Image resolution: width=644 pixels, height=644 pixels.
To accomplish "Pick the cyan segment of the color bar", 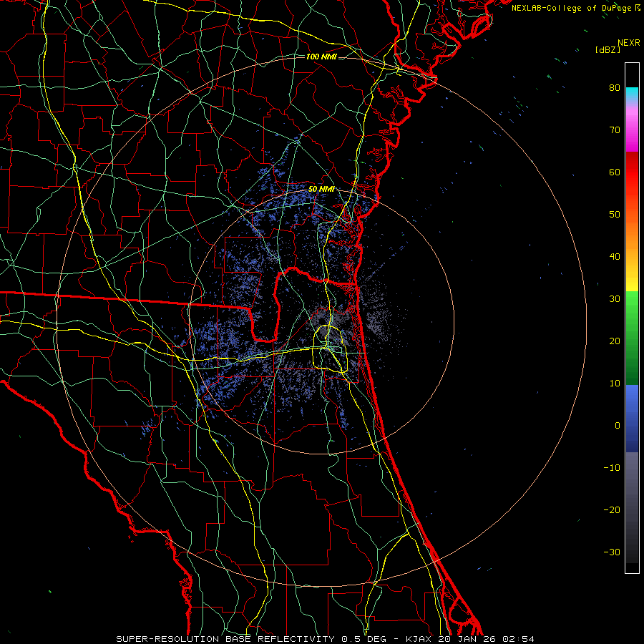I will pos(632,94).
